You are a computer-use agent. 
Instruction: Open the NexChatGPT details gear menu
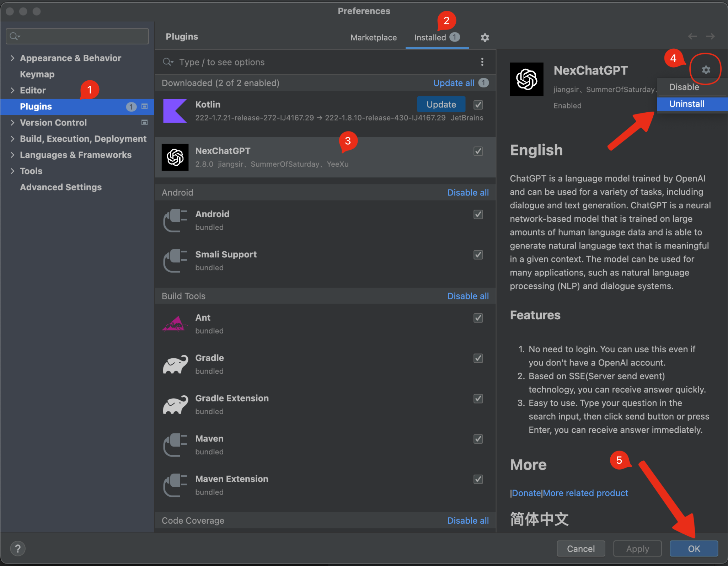coord(706,70)
